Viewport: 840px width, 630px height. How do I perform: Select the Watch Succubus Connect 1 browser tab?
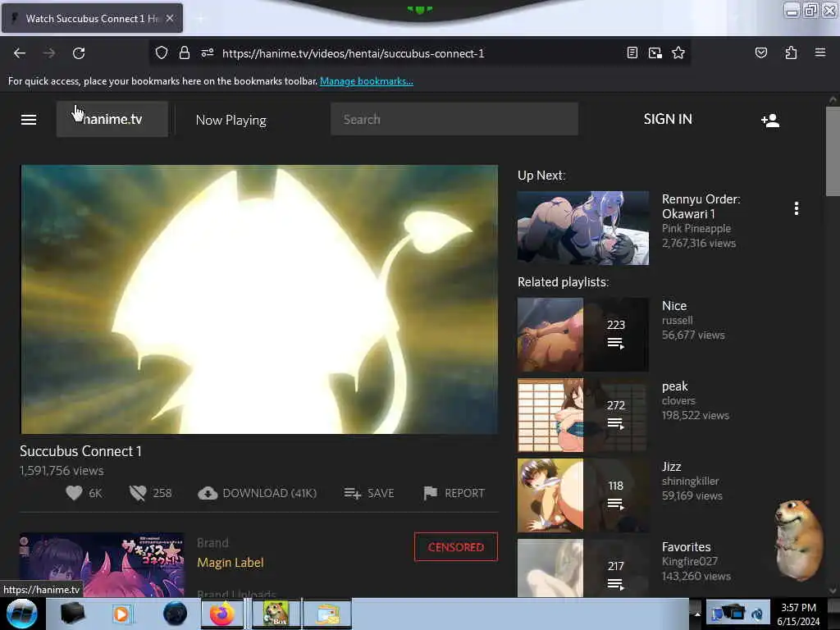92,18
